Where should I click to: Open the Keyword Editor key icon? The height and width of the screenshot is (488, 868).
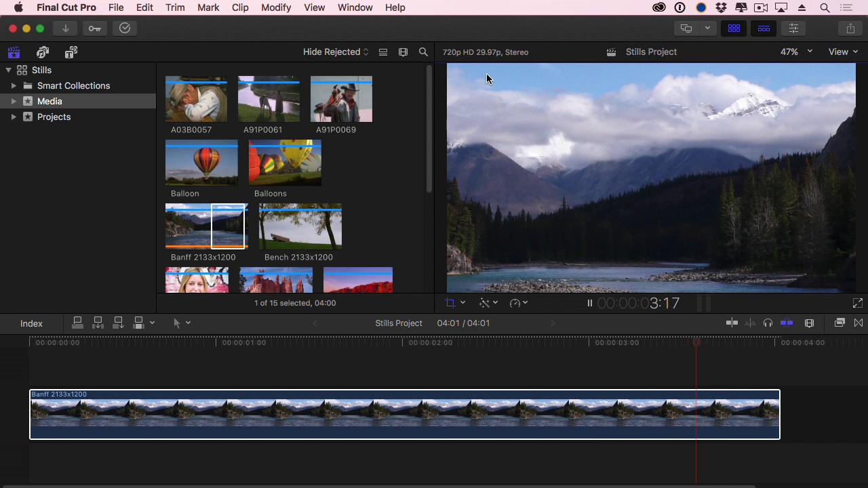(x=95, y=28)
